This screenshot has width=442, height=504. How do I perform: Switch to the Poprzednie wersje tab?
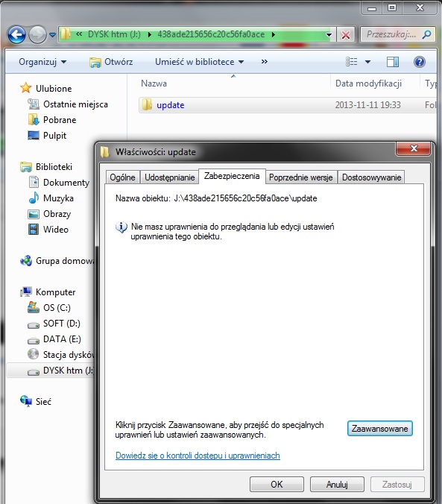click(x=301, y=177)
